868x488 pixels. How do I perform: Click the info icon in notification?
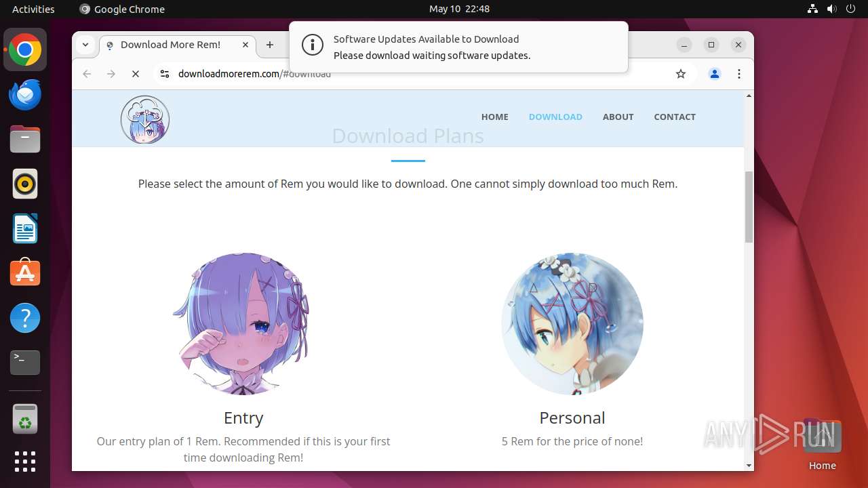point(312,45)
